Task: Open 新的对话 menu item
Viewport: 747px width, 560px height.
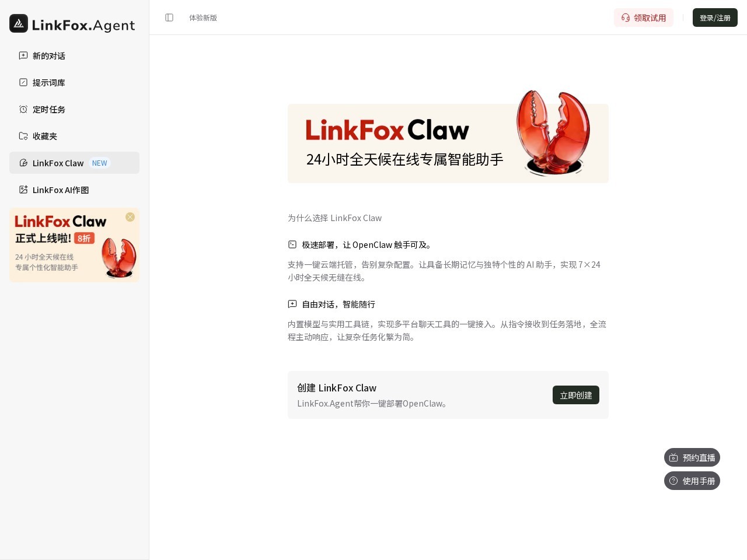Action: (x=74, y=55)
